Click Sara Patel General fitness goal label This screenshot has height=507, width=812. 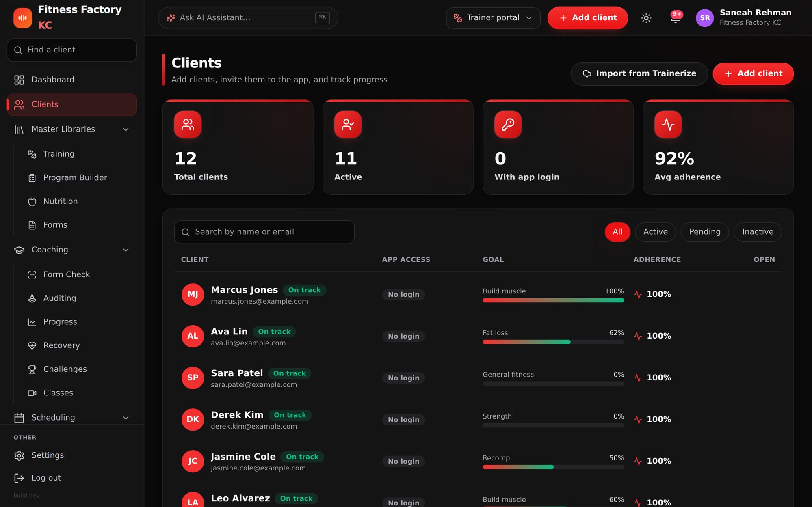508,375
